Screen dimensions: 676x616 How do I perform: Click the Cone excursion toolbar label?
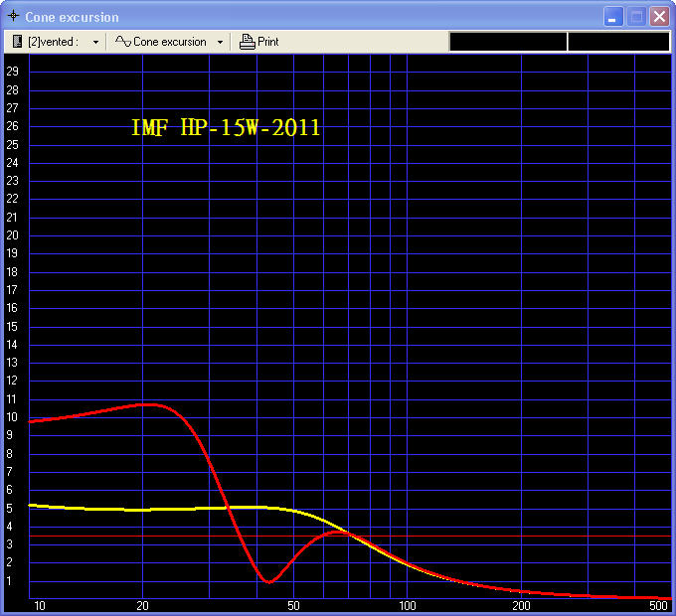point(170,42)
